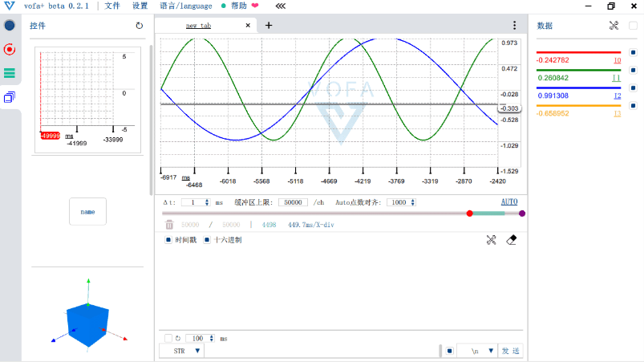
Task: Click the VOFA+ logo icon
Action: point(9,6)
